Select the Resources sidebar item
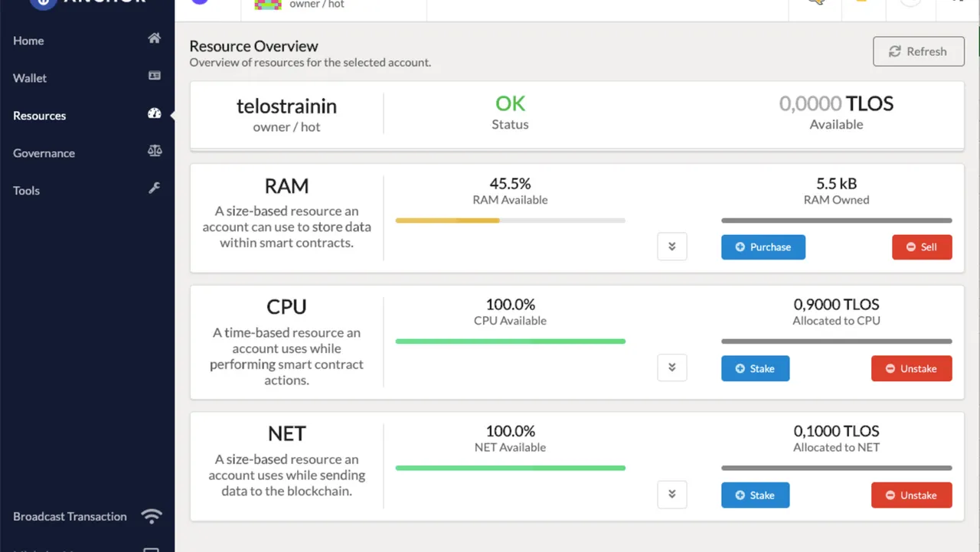This screenshot has width=980, height=552. pos(87,116)
